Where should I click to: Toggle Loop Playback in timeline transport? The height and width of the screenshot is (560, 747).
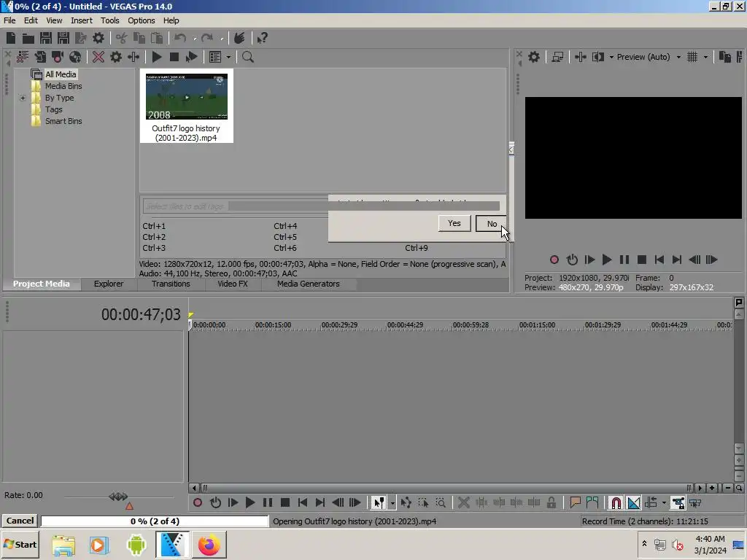click(215, 502)
